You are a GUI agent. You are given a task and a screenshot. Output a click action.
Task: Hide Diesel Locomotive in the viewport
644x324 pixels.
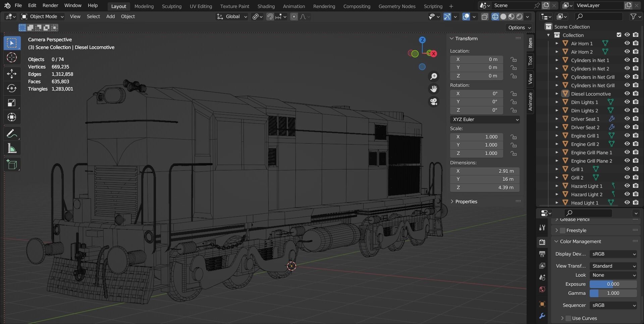pyautogui.click(x=627, y=94)
